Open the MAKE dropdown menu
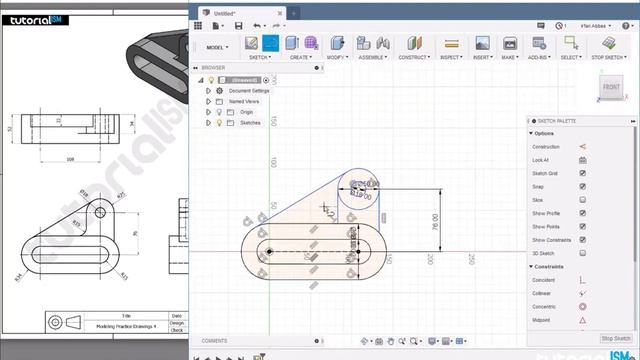 [510, 58]
